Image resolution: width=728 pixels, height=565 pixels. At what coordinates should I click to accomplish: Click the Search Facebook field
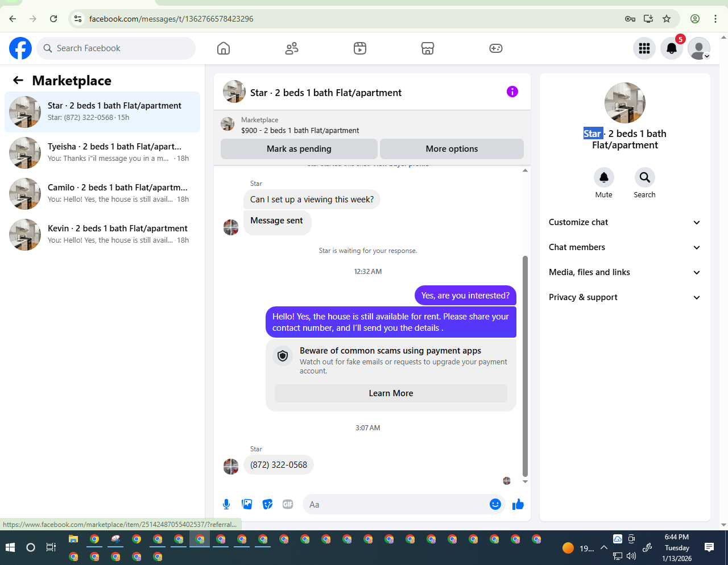(116, 48)
